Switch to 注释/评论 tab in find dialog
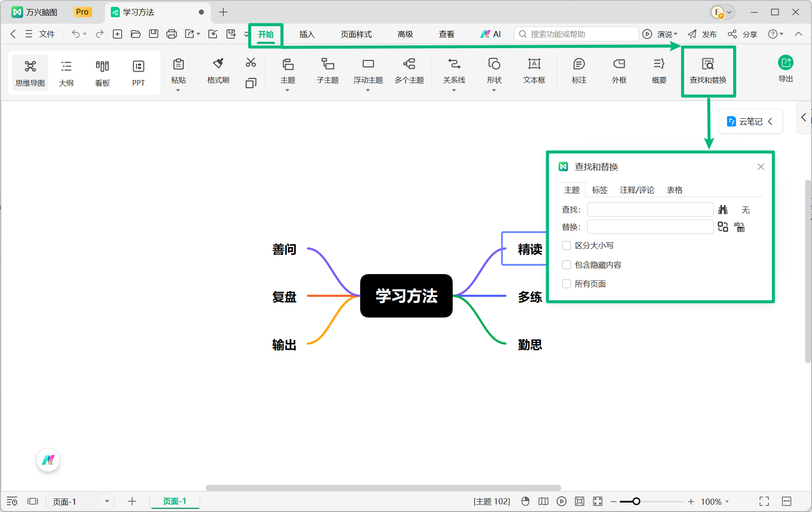 pyautogui.click(x=637, y=190)
